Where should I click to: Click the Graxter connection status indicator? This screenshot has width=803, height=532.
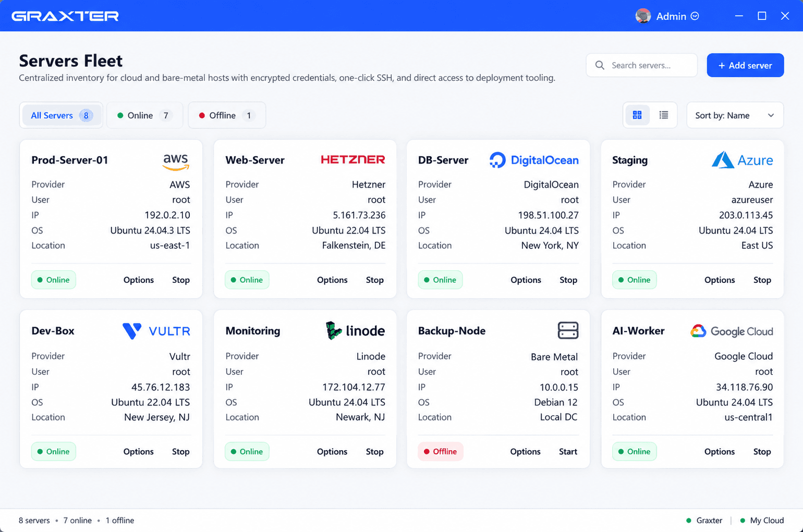click(x=704, y=521)
